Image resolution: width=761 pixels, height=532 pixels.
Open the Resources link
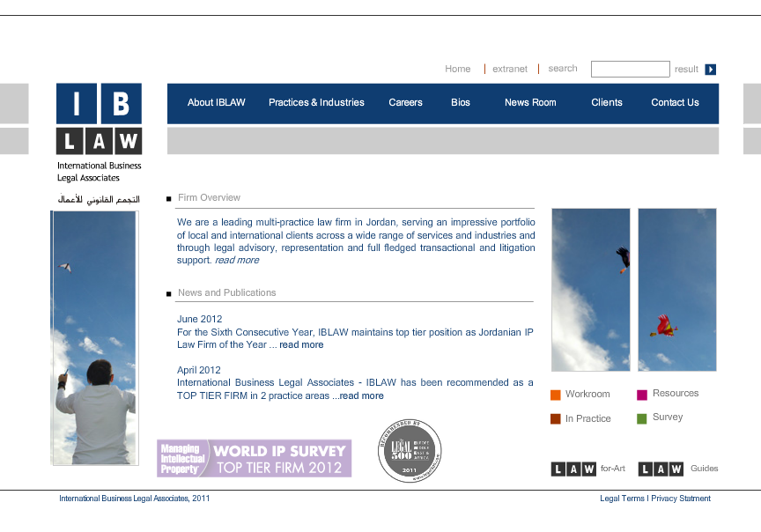[x=676, y=393]
